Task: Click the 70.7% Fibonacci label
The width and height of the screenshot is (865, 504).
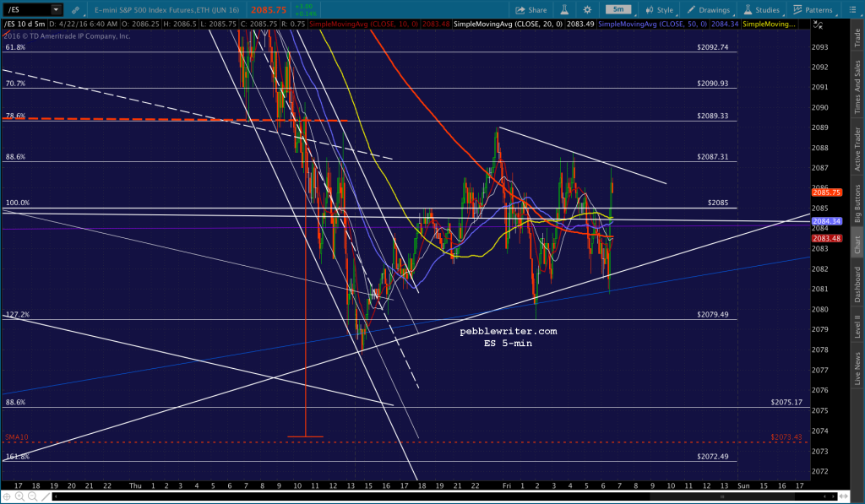Action: click(15, 84)
